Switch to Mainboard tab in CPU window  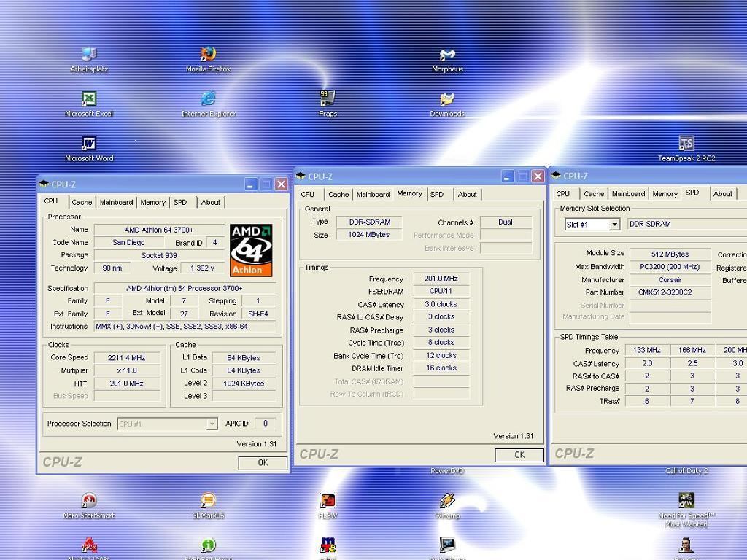point(116,203)
